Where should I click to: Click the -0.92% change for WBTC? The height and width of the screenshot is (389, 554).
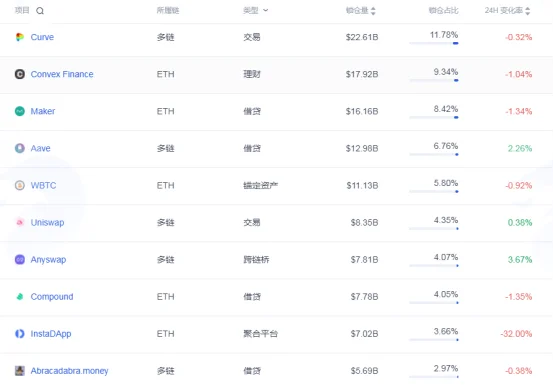pyautogui.click(x=518, y=185)
